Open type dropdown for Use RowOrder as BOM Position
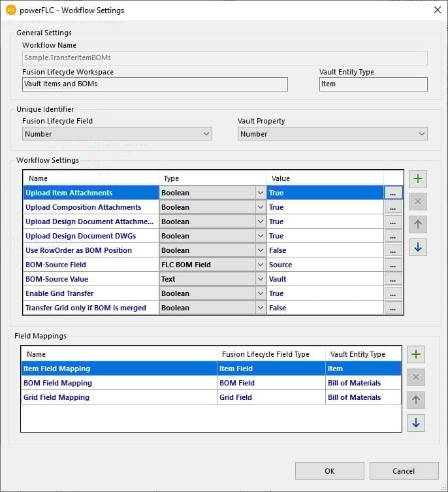Screen dimensions: 448x492 click(261, 250)
